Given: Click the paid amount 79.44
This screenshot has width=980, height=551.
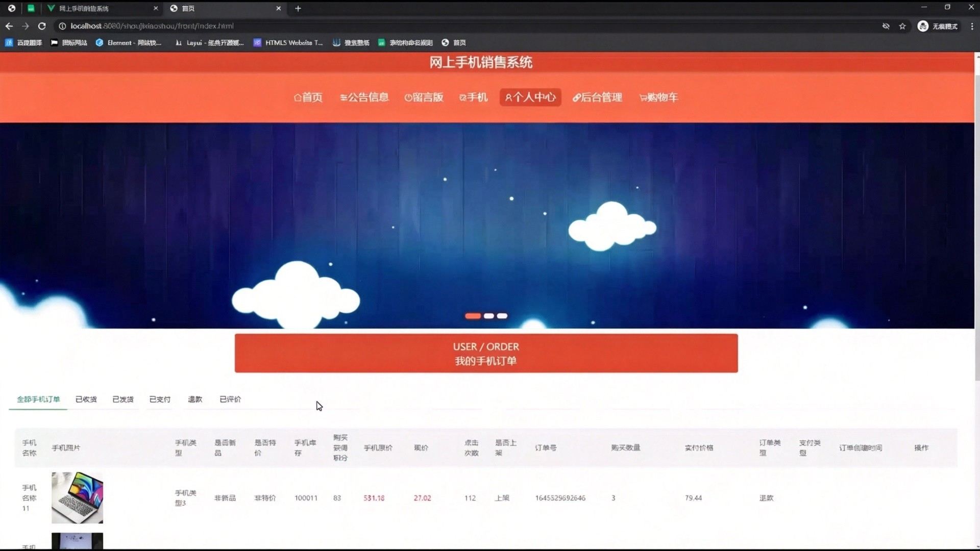Looking at the screenshot, I should tap(693, 498).
